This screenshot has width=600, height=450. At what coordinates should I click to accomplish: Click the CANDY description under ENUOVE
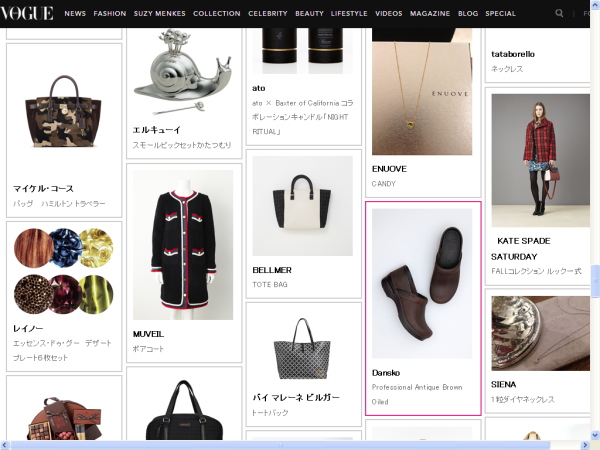[x=384, y=184]
